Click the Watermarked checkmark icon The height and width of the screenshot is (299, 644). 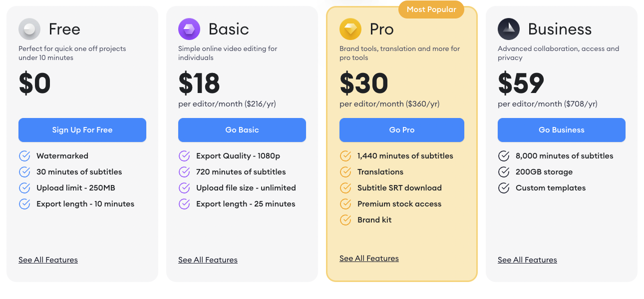coord(24,156)
